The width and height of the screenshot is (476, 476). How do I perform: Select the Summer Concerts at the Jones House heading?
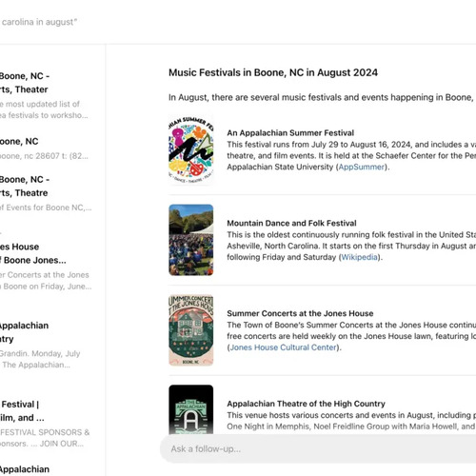click(300, 313)
